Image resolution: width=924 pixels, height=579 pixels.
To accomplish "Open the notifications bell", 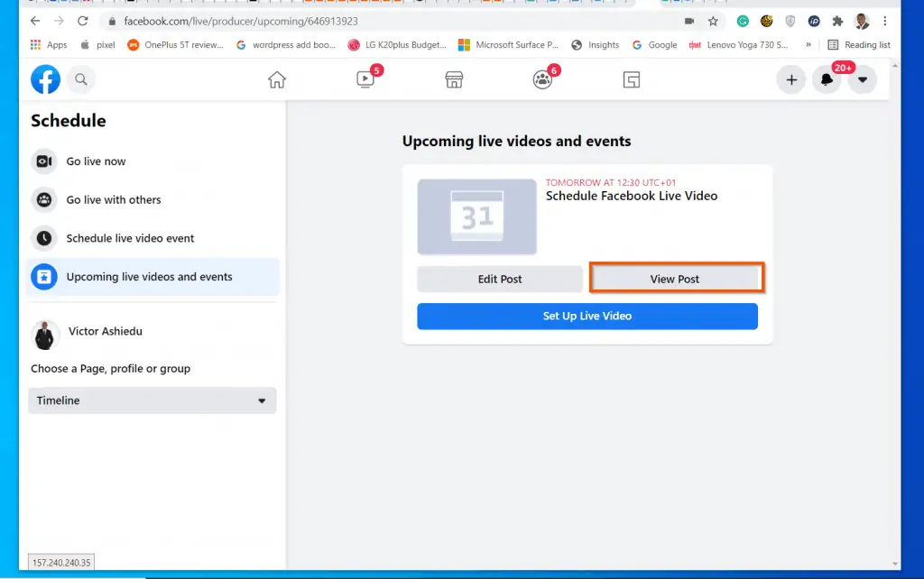I will click(x=827, y=79).
